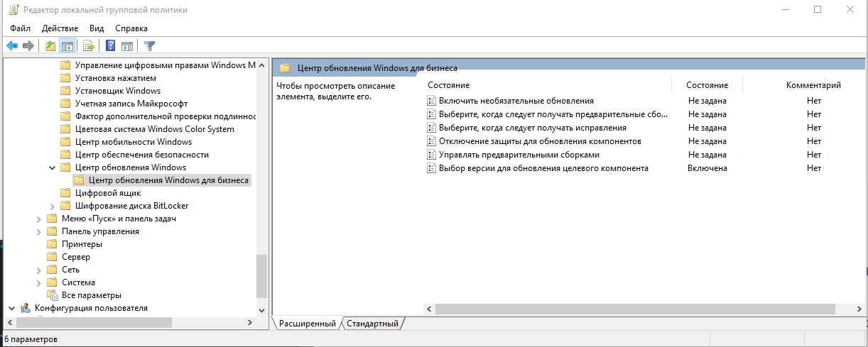Click the Group Policy Editor title bar icon
Screen dimensions: 868x347
pyautogui.click(x=12, y=9)
